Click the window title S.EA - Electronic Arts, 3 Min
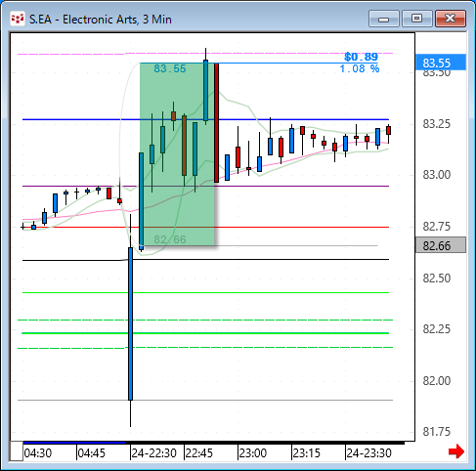This screenshot has height=471, width=476. tap(101, 20)
